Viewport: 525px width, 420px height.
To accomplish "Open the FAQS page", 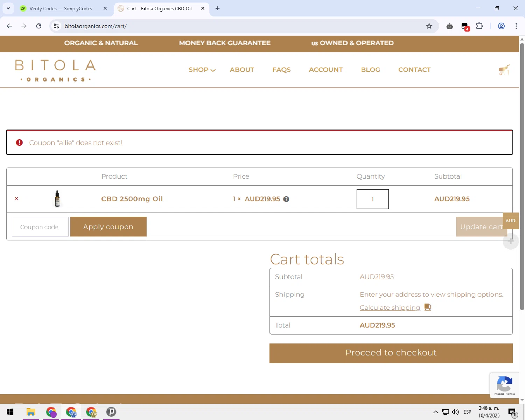I will point(281,70).
